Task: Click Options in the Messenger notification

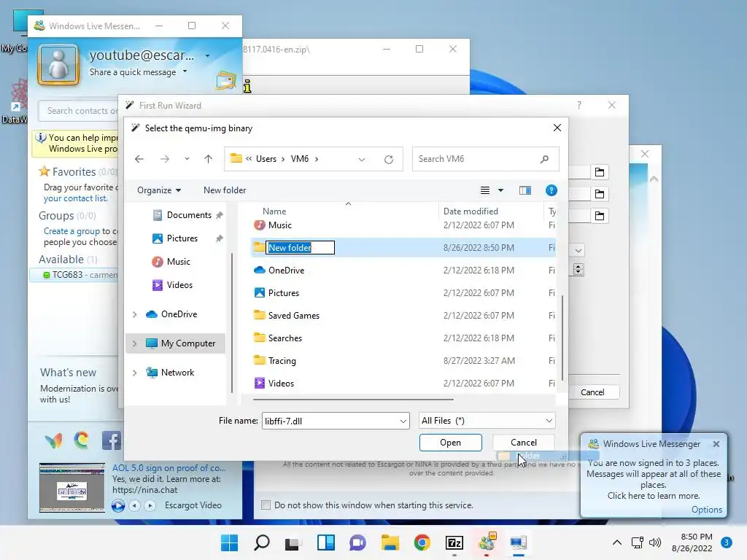Action: pyautogui.click(x=706, y=510)
